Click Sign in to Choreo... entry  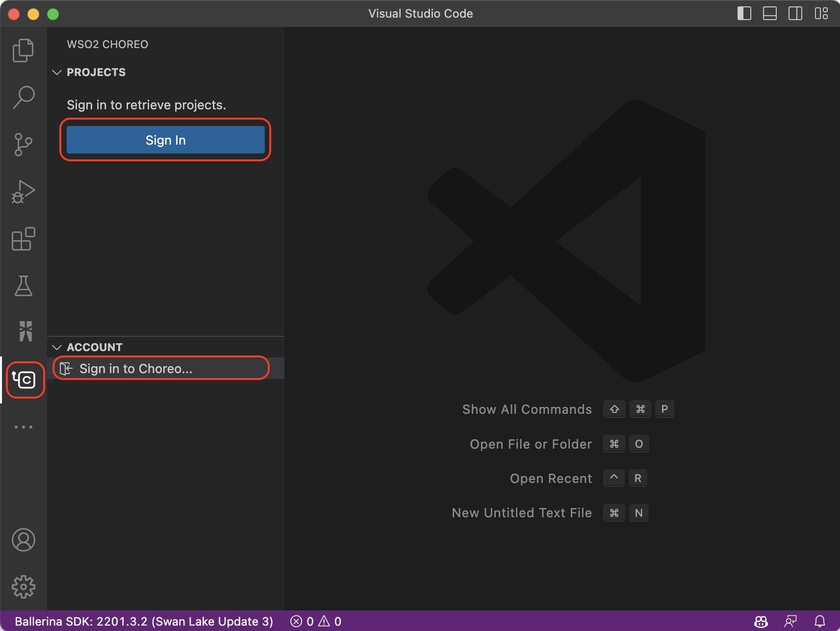point(166,369)
